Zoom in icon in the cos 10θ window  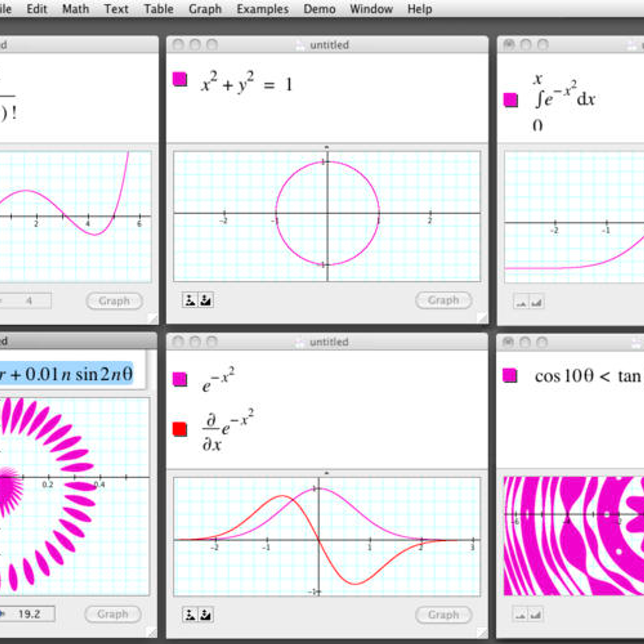536,614
